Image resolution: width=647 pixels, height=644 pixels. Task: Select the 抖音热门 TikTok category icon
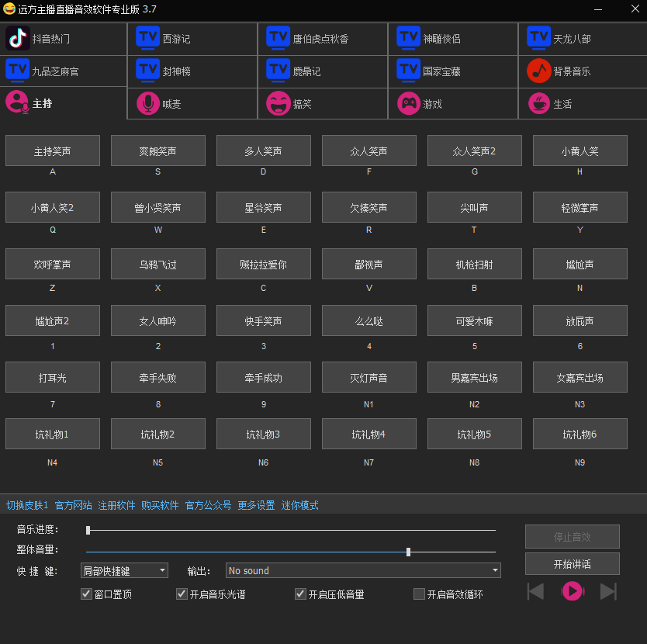19,38
